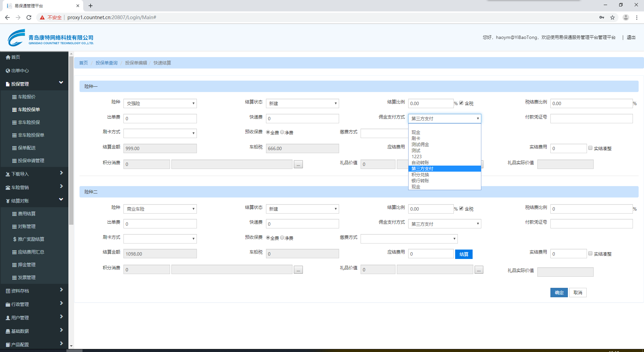
Task: Click the home icon in the sidebar
Action: (x=8, y=57)
